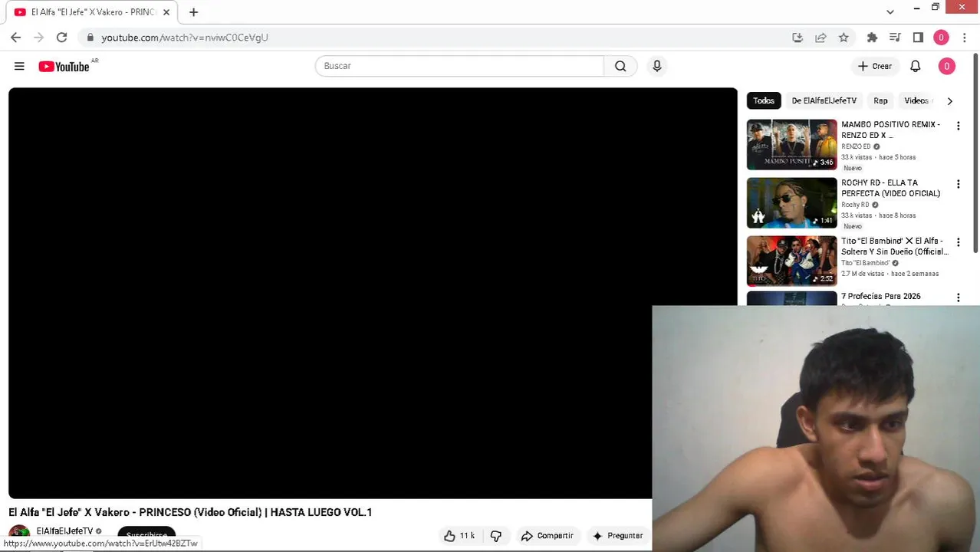Open the notifications bell
This screenshot has height=552, width=980.
point(915,66)
